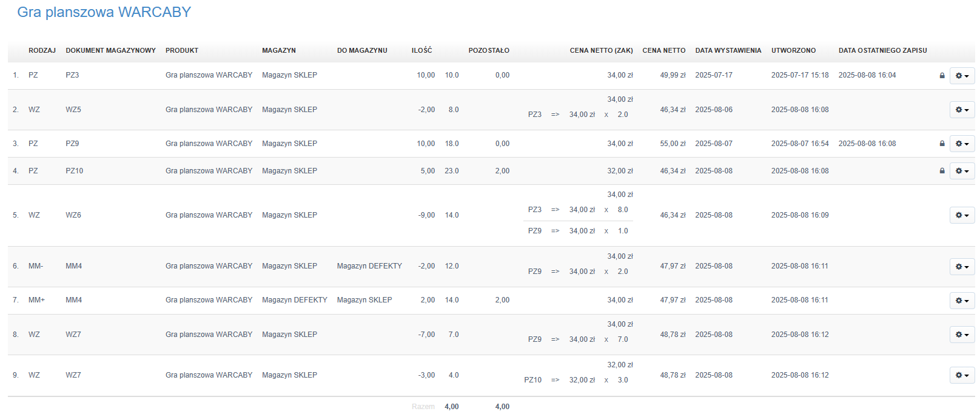Open gear menu for WZ7 row with -7,00

[x=962, y=335]
